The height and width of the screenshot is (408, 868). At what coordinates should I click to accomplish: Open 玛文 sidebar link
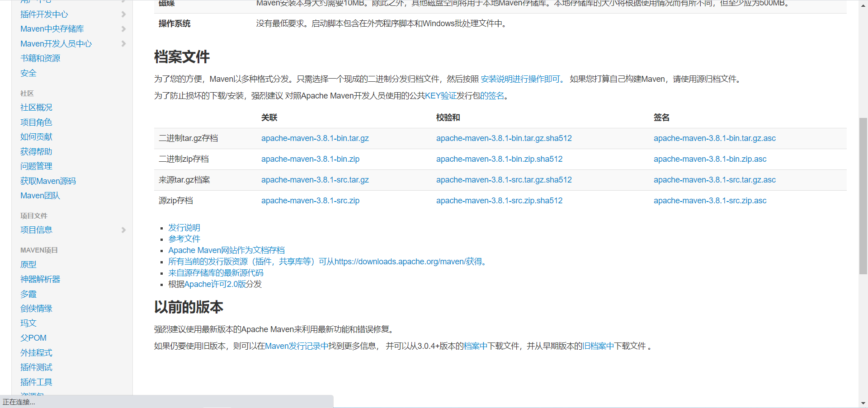[28, 324]
